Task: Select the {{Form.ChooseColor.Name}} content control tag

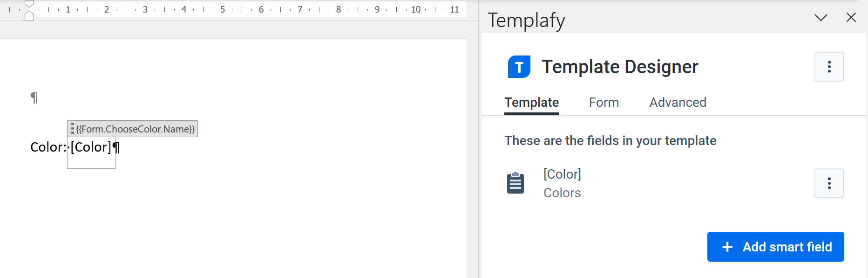Action: point(135,129)
